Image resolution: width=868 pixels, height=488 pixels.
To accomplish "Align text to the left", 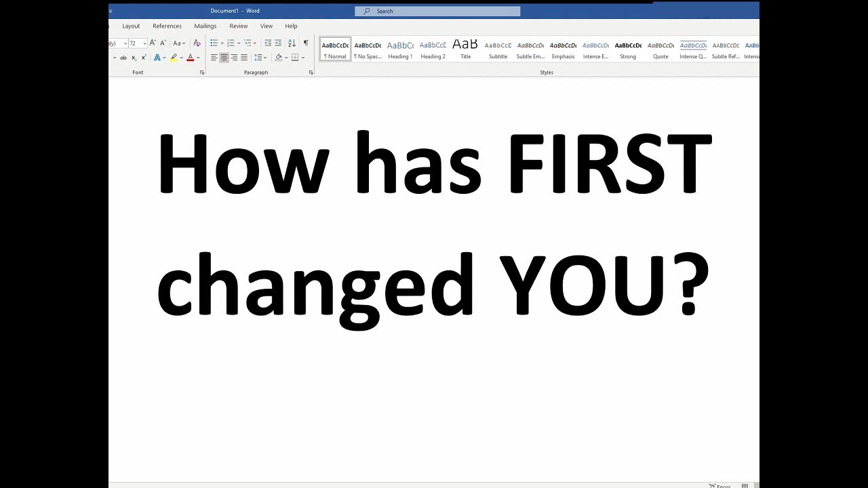I will point(214,58).
